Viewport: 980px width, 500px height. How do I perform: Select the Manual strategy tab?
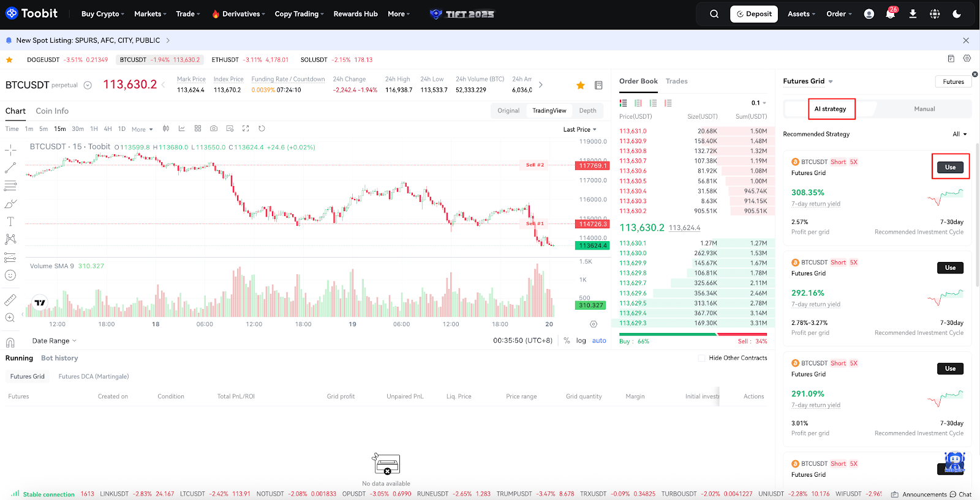click(924, 109)
